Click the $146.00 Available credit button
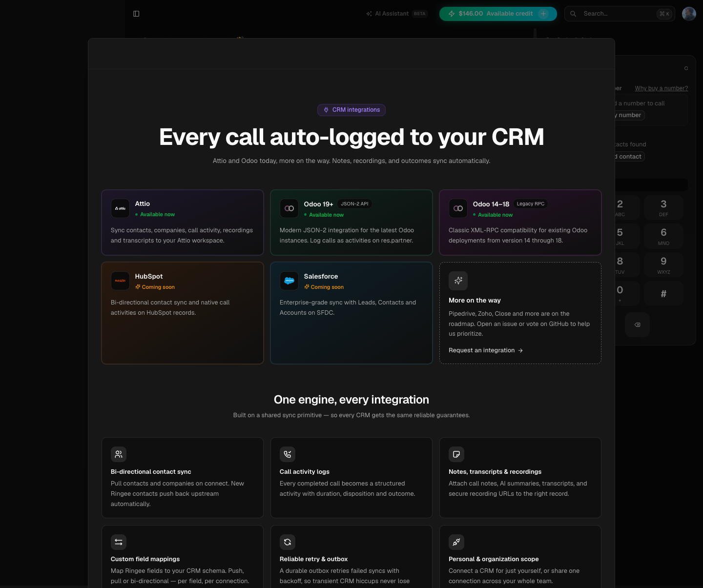 tap(498, 14)
